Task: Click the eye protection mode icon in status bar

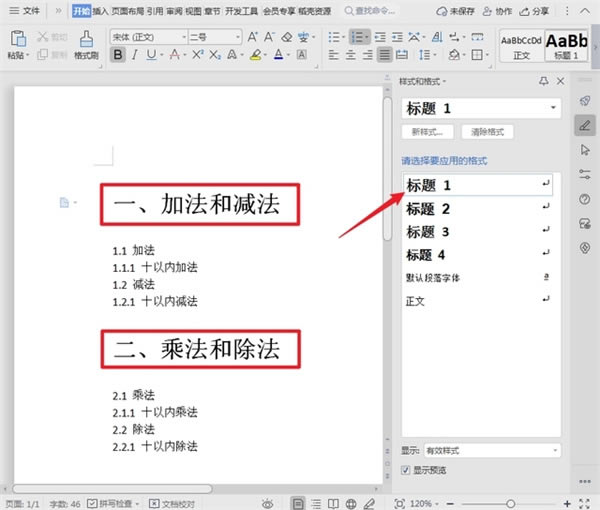Action: tap(267, 502)
